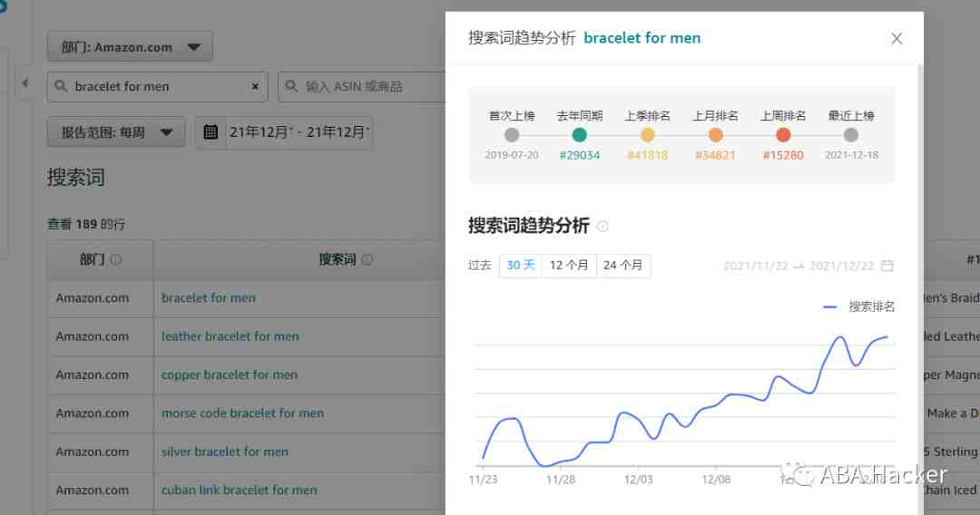Open copper bracelet for men link
The height and width of the screenshot is (515, 980).
[x=230, y=375]
